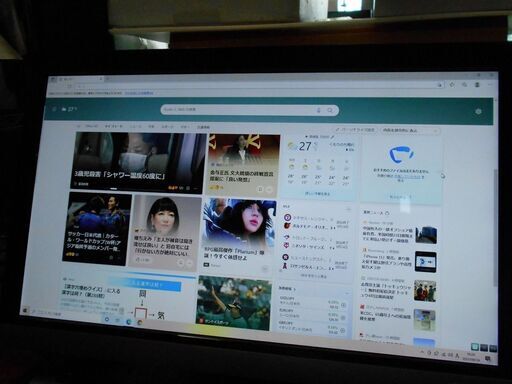Open the content display dropdown

[x=410, y=131]
